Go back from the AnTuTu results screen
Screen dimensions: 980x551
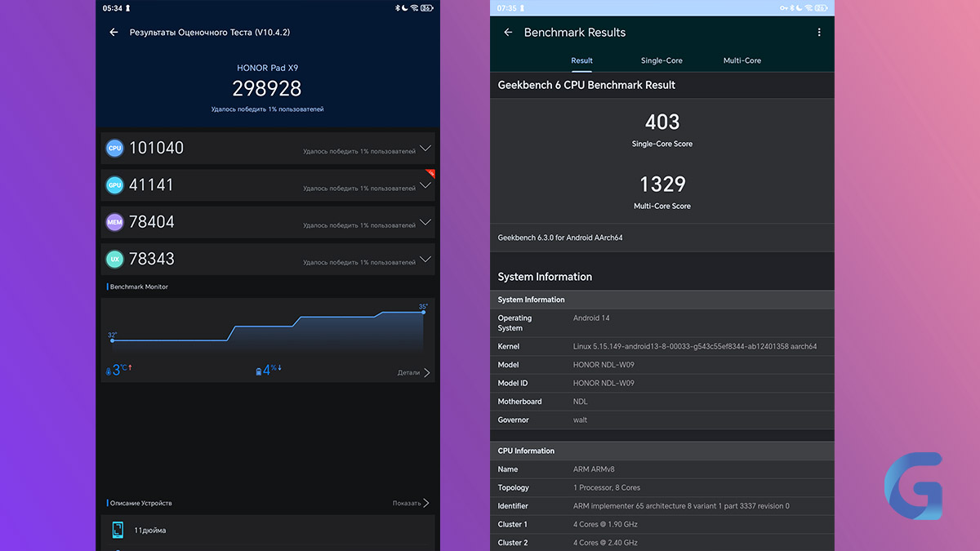tap(114, 33)
